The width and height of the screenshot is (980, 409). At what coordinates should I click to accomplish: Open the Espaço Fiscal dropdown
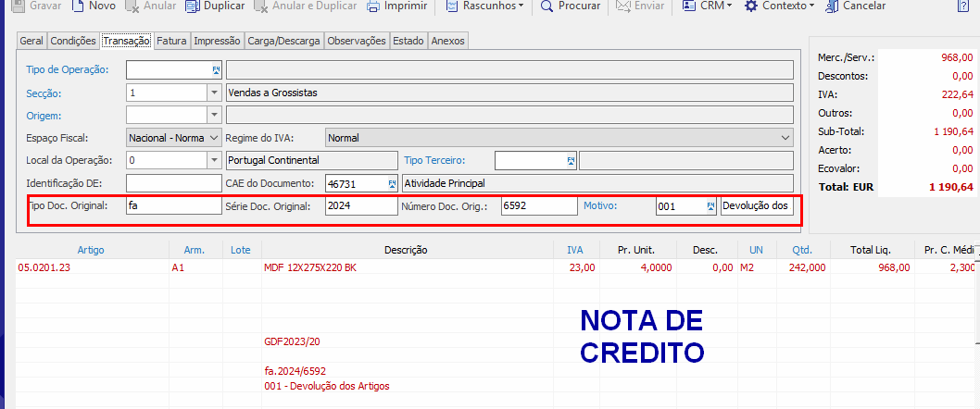pyautogui.click(x=214, y=138)
